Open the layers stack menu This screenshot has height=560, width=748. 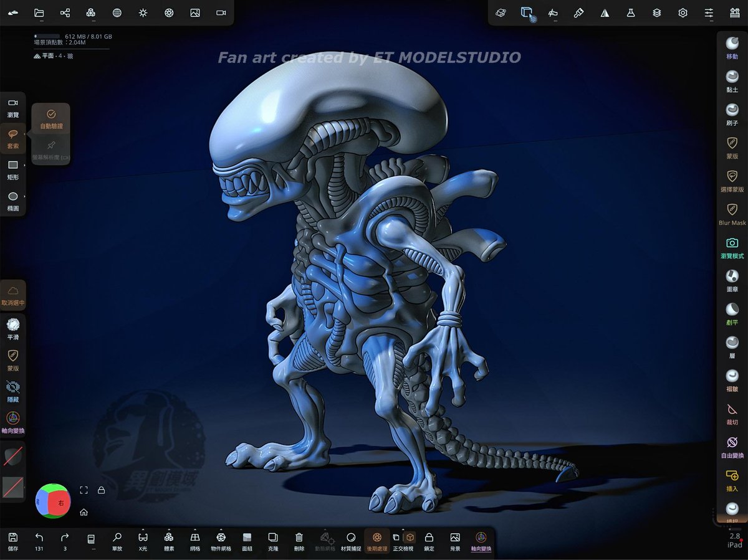(657, 12)
